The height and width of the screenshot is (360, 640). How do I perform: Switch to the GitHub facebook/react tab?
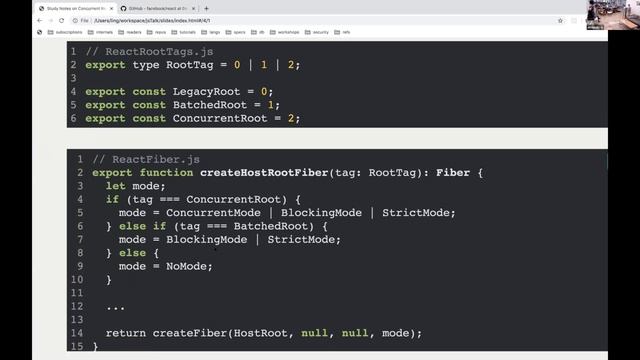click(x=157, y=9)
